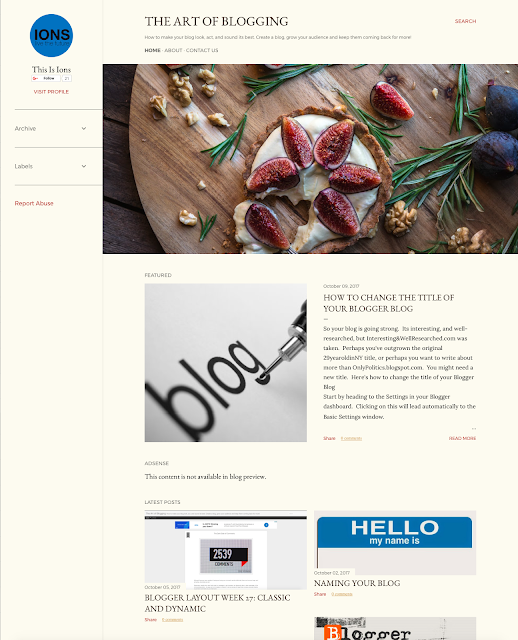The image size is (518, 640).
Task: Open the Naming Your Blog post title
Action: 357,583
